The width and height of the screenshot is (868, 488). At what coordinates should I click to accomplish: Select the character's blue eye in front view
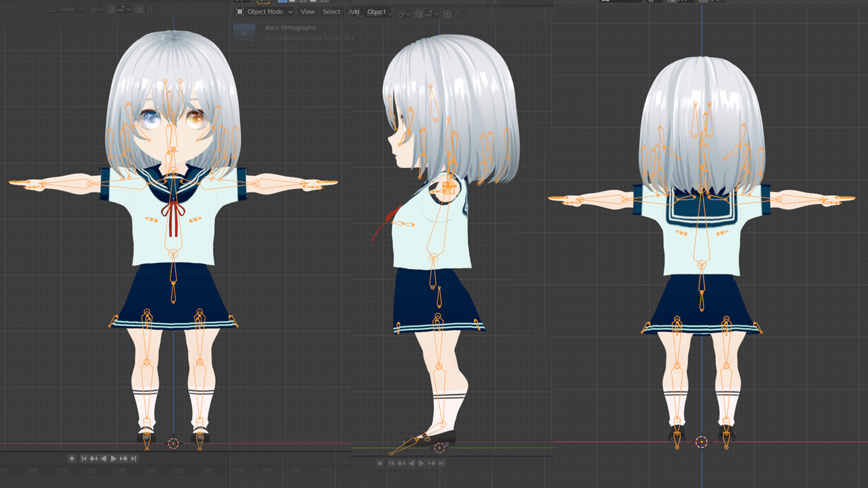click(150, 119)
